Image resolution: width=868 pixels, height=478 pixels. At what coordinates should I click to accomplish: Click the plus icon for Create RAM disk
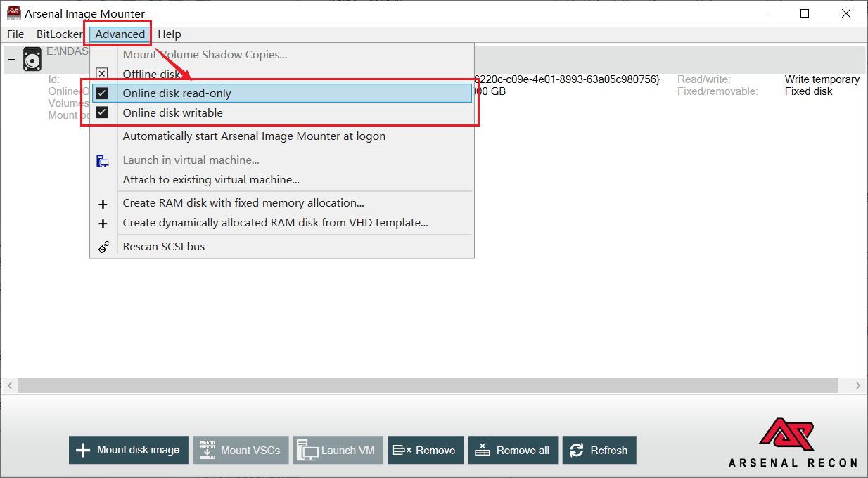coord(103,204)
